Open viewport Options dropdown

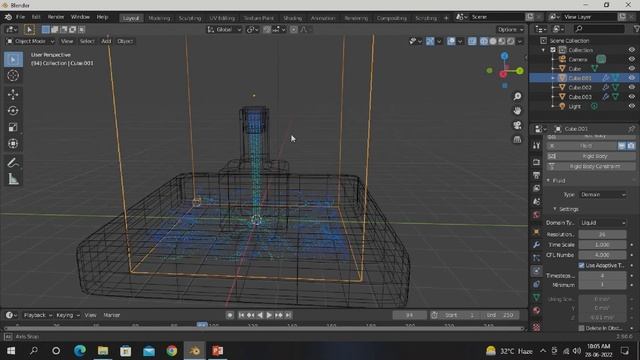point(510,29)
